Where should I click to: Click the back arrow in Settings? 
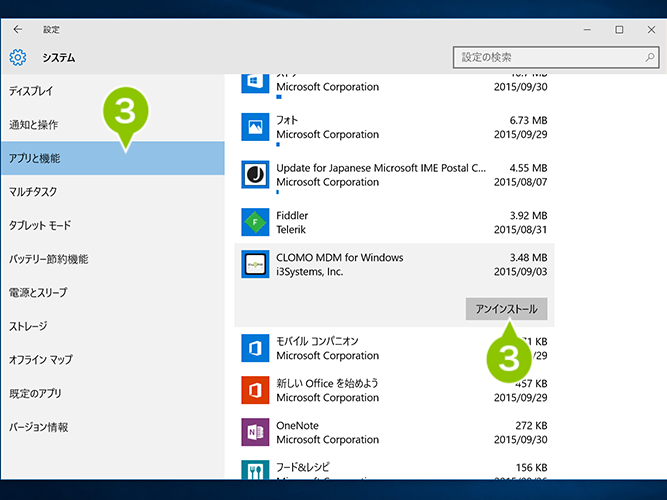pyautogui.click(x=17, y=29)
